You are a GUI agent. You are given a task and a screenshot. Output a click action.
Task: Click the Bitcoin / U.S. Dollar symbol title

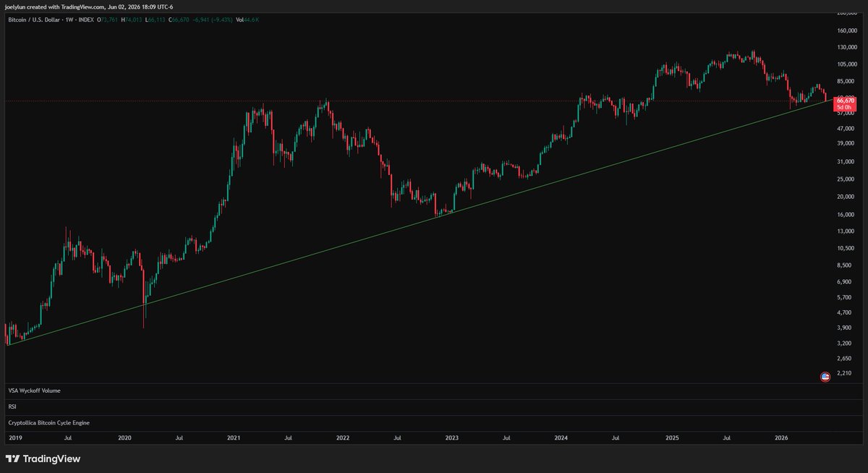35,19
